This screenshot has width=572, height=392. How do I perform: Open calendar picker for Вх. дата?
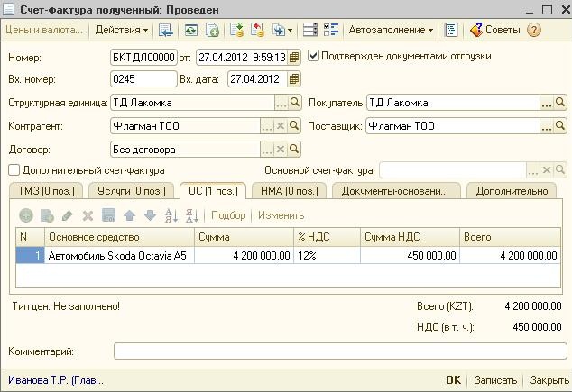[x=294, y=79]
